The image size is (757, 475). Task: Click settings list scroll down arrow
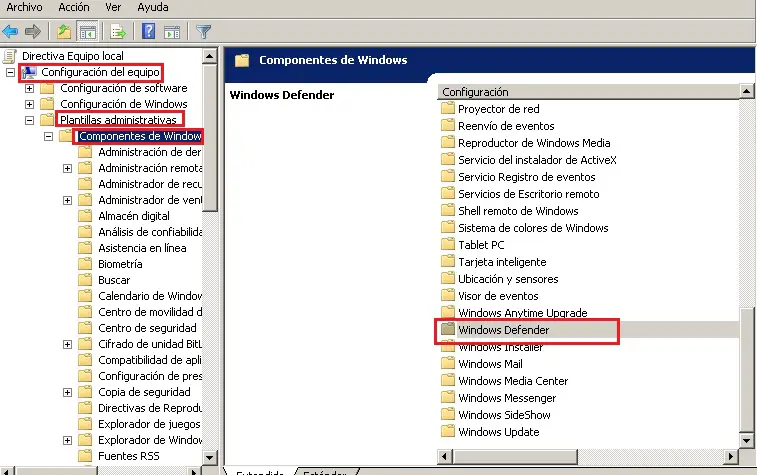(x=746, y=440)
